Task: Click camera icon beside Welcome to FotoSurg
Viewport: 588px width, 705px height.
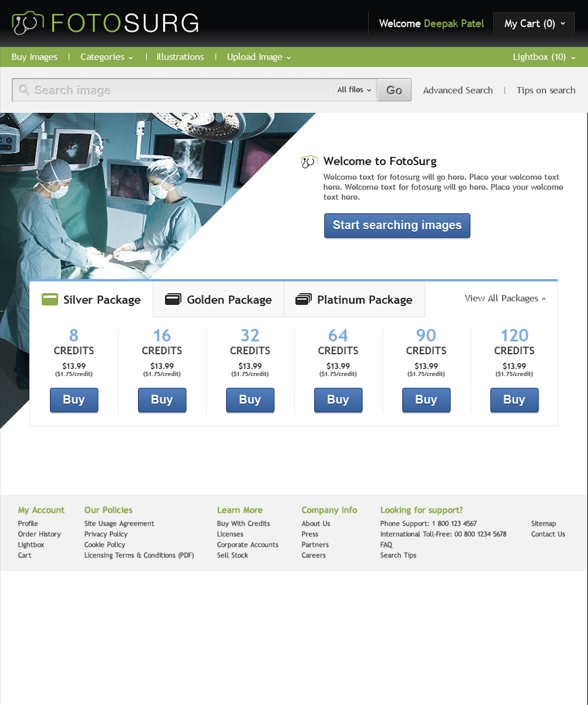Action: 309,161
